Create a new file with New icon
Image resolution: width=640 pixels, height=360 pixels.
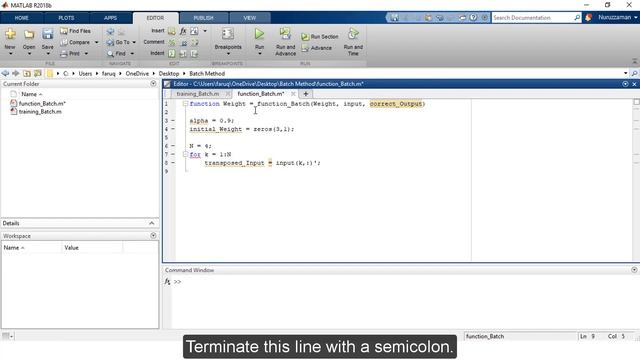tap(10, 35)
